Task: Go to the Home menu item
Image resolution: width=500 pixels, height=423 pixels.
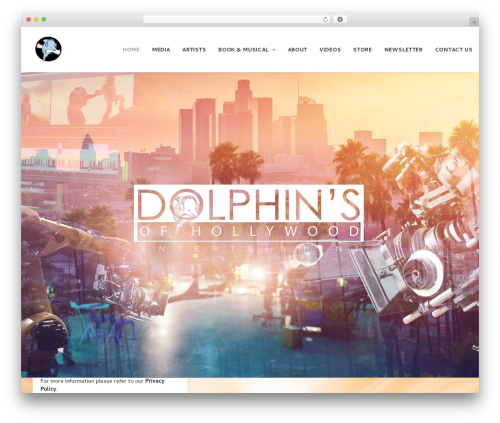Action: [131, 50]
